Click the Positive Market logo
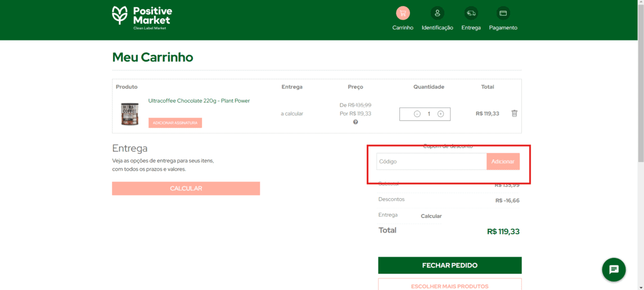The height and width of the screenshot is (290, 644). (142, 17)
